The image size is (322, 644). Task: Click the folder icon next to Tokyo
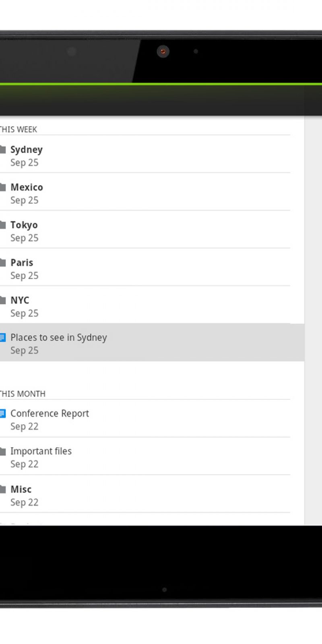[x=3, y=225]
